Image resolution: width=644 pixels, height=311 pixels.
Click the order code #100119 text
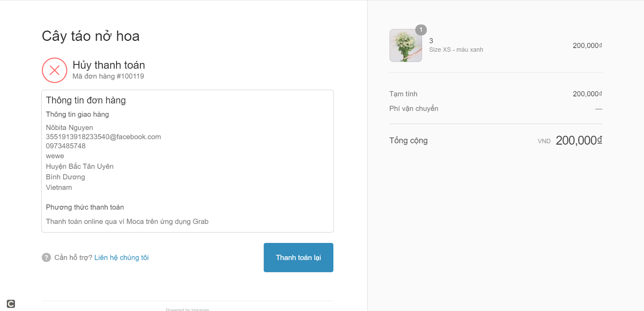click(x=130, y=76)
